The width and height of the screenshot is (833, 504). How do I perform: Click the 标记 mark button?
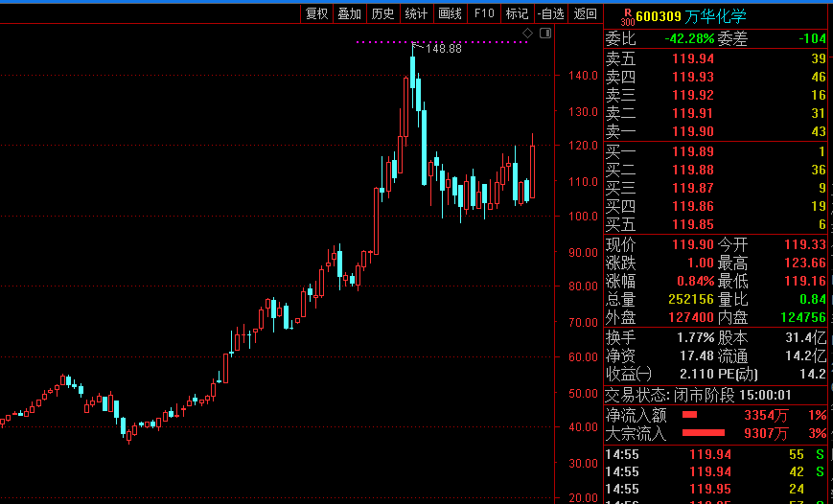pyautogui.click(x=517, y=13)
